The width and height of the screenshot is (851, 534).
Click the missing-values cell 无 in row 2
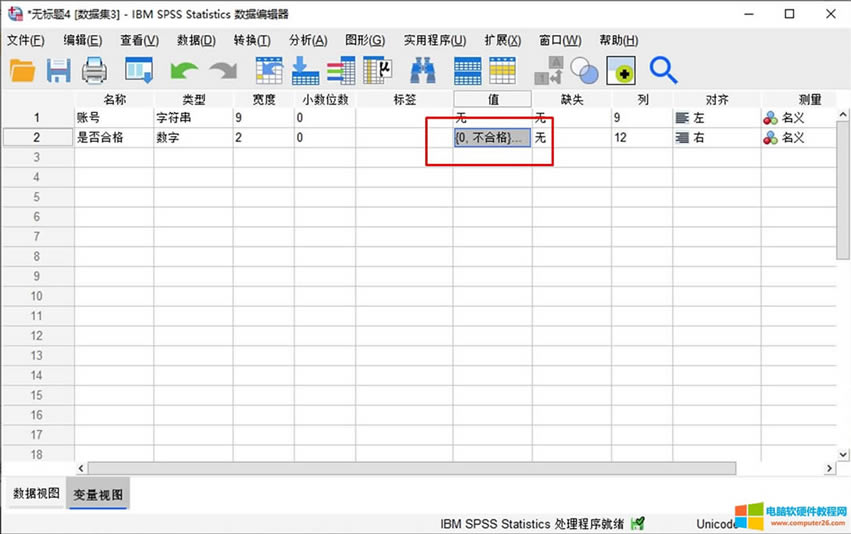pos(572,138)
